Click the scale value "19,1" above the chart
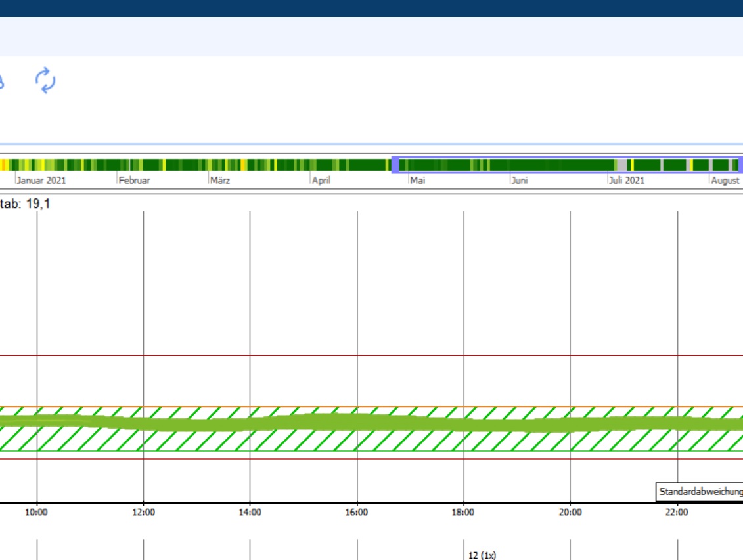The image size is (743, 560). [38, 204]
